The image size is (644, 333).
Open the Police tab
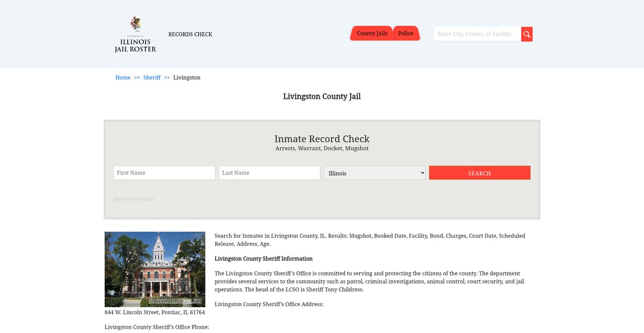click(x=406, y=33)
